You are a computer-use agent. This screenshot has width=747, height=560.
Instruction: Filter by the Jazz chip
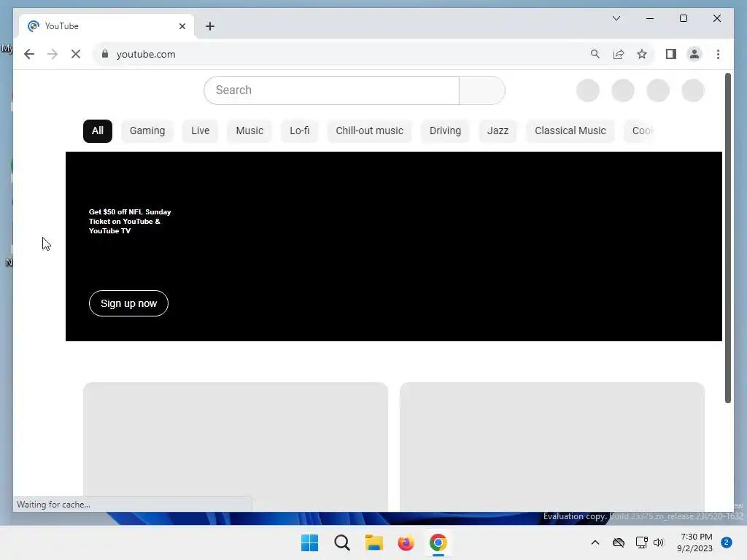click(498, 131)
